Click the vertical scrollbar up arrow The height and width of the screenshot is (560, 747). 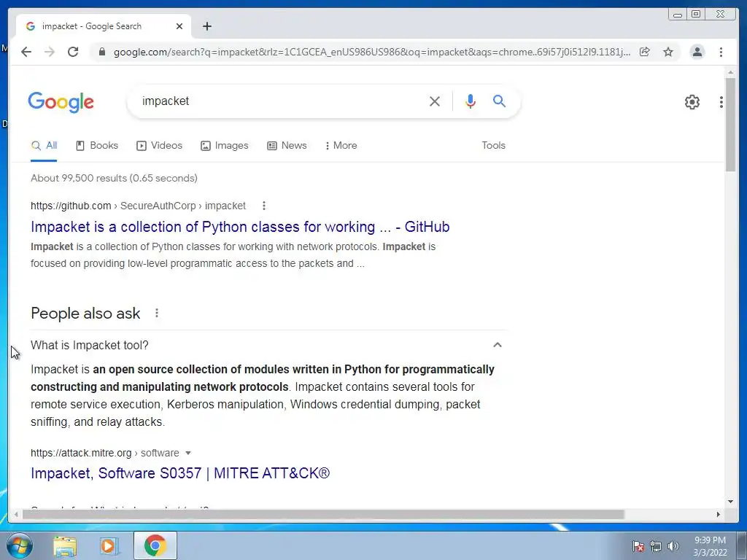(x=730, y=72)
